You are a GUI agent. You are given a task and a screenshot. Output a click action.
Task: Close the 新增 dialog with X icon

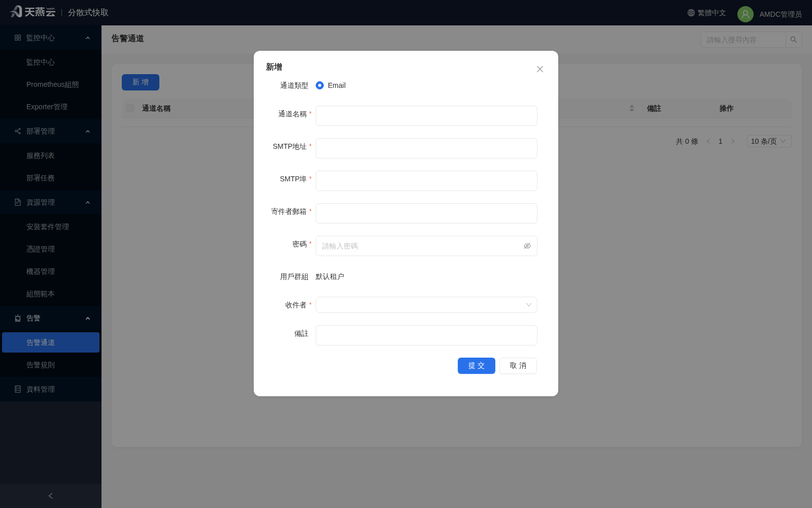click(540, 69)
